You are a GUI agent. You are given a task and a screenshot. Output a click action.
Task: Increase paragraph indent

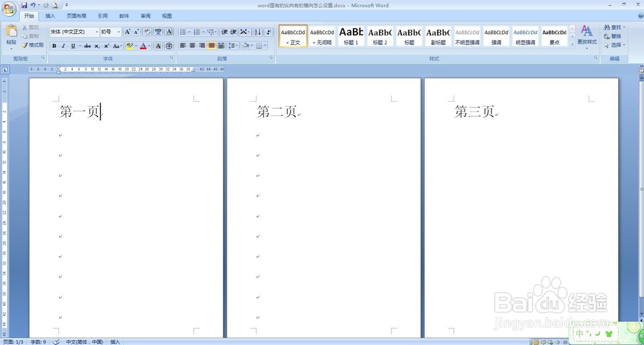[233, 32]
